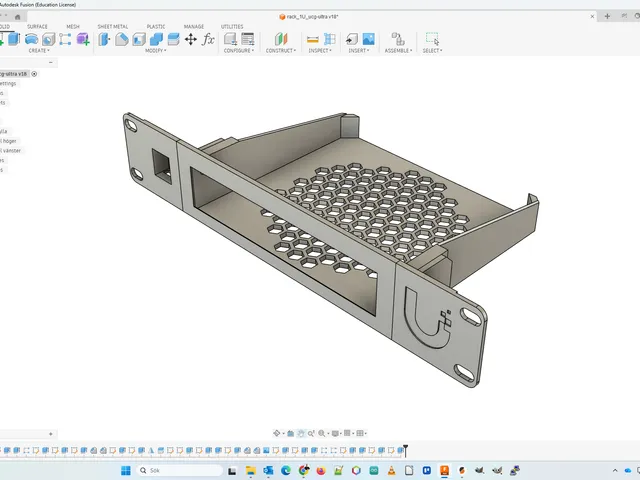Viewport: 640px width, 480px height.
Task: Open Microsoft Edge from taskbar
Action: (286, 471)
